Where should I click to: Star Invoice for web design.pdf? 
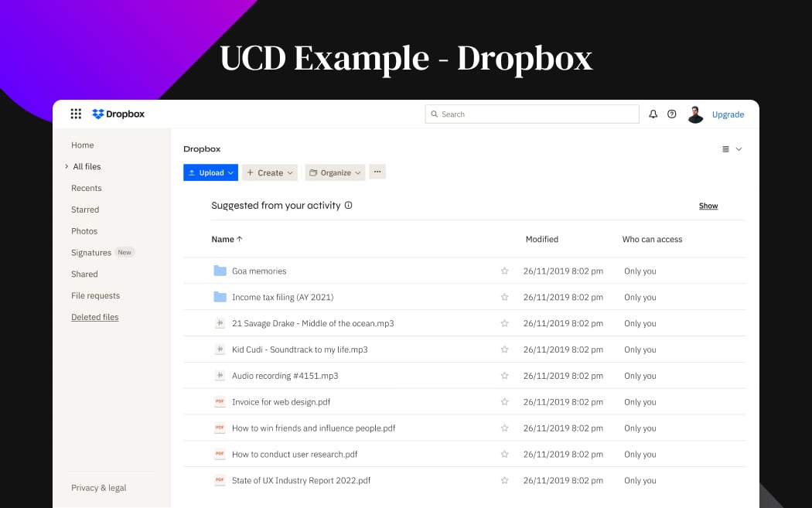(x=504, y=402)
